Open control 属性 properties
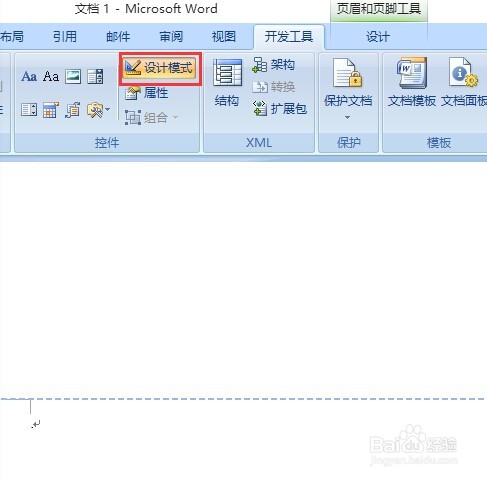487x478 pixels. (x=146, y=93)
